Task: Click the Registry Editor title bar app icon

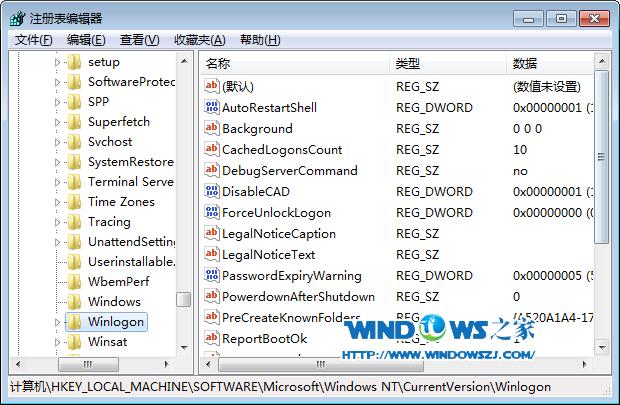Action: [18, 18]
